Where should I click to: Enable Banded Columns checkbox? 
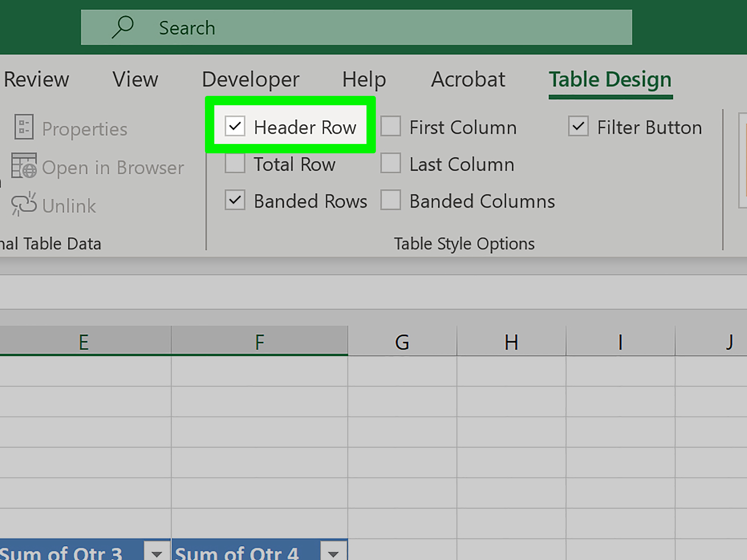(x=390, y=200)
